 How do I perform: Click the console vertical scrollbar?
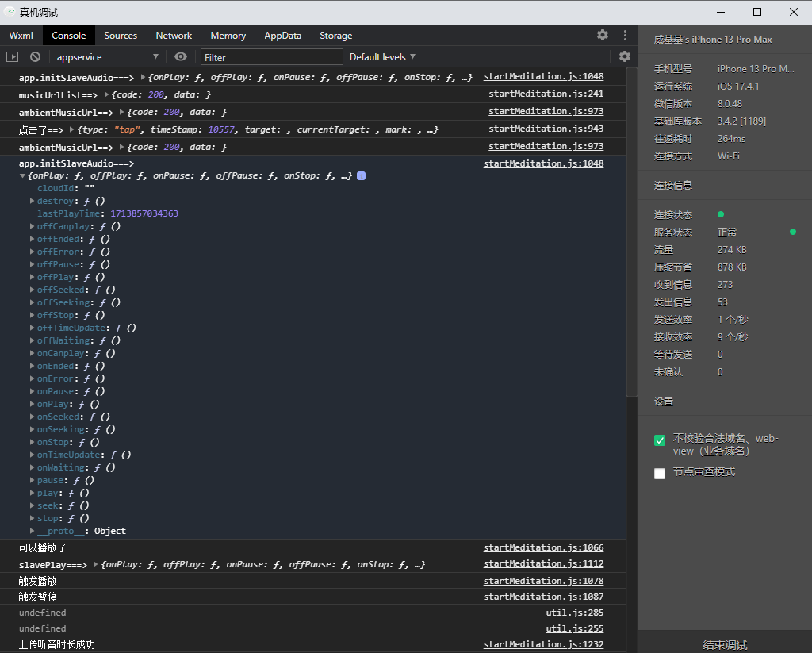coord(632,232)
